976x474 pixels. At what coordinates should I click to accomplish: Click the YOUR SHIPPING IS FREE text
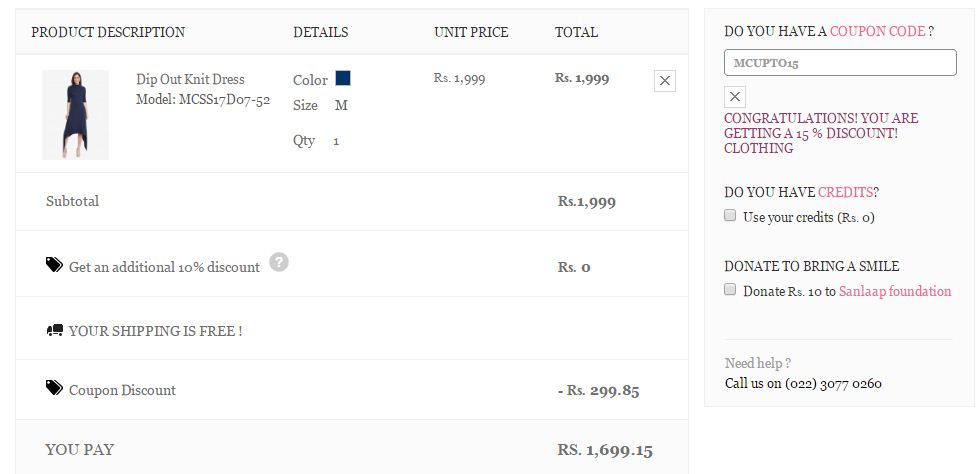click(x=155, y=331)
